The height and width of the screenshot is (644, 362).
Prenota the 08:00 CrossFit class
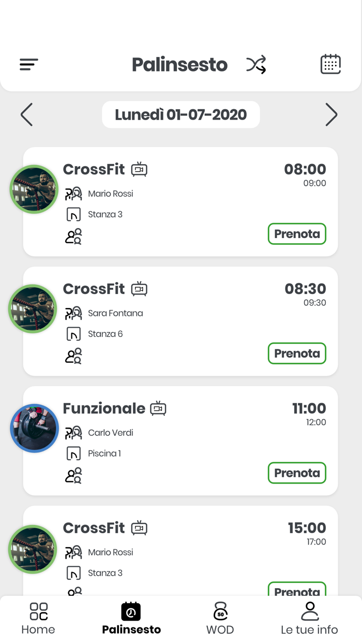[297, 233]
